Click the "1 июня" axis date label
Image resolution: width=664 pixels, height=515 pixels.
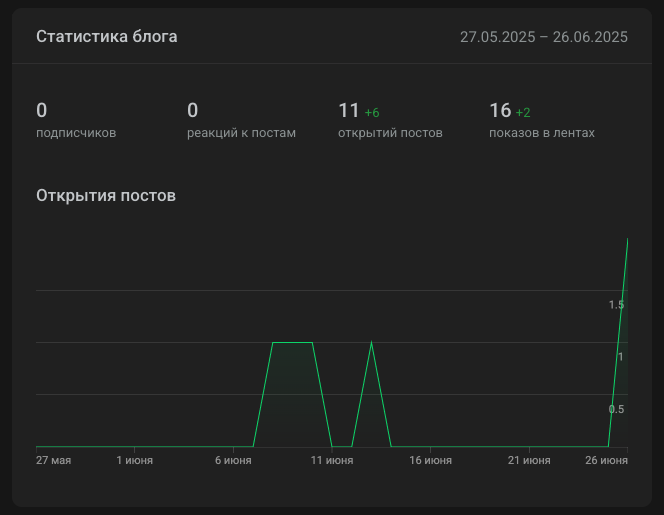pos(134,460)
